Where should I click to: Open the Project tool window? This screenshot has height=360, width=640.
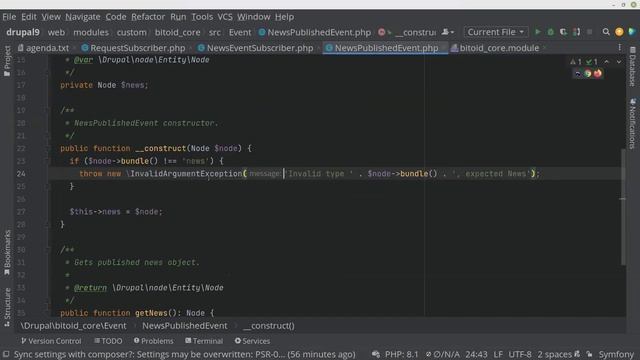coord(7,61)
